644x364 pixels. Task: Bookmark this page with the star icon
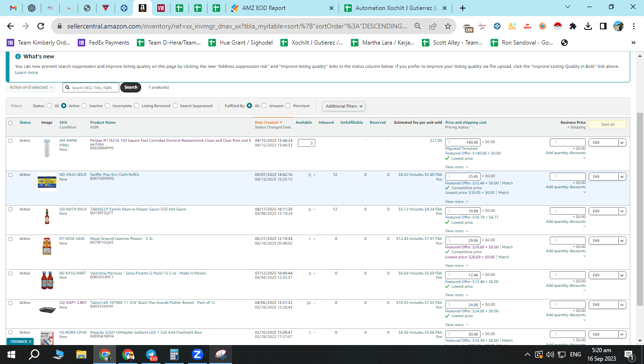click(448, 26)
